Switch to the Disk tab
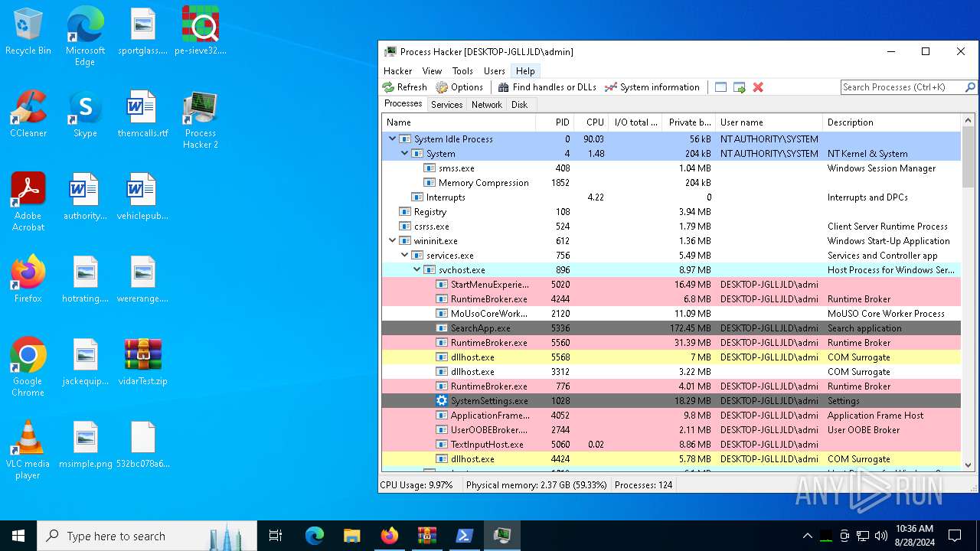Screen dimensions: 980x551 pyautogui.click(x=520, y=105)
